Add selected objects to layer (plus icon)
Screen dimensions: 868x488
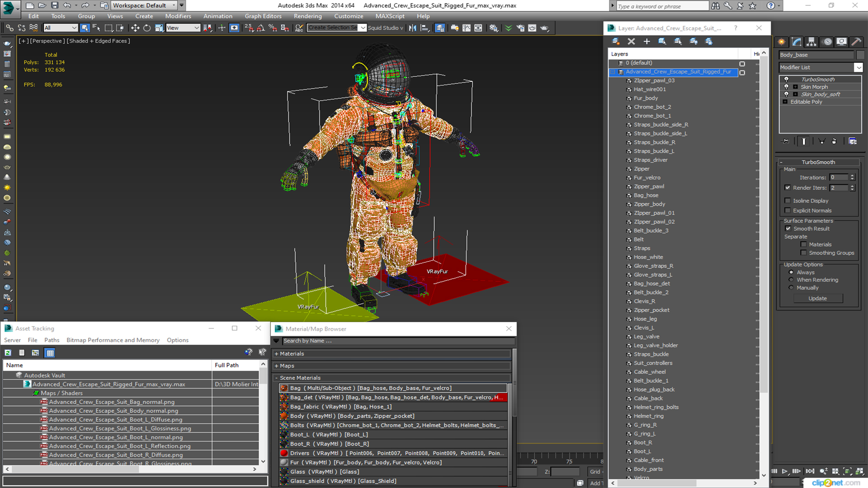647,41
